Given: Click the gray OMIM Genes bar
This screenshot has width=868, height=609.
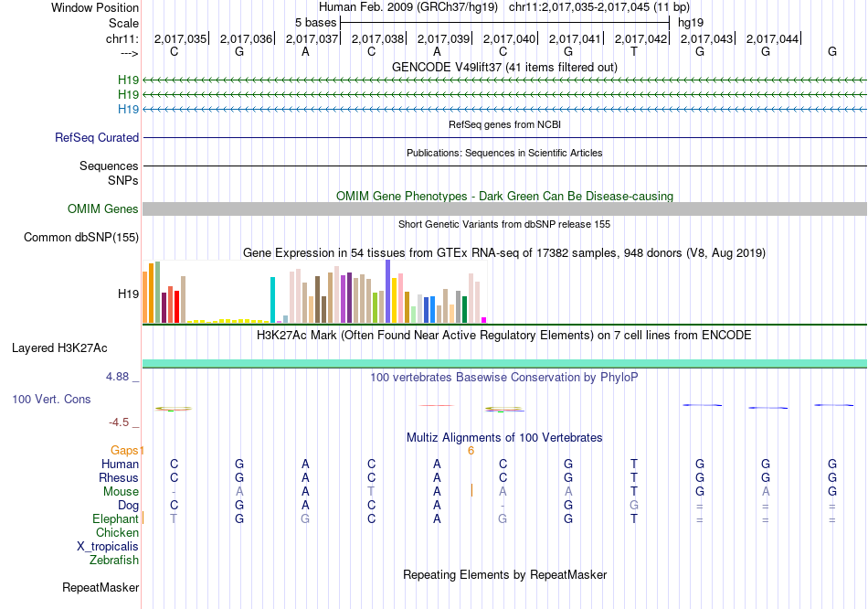Looking at the screenshot, I should tap(504, 208).
